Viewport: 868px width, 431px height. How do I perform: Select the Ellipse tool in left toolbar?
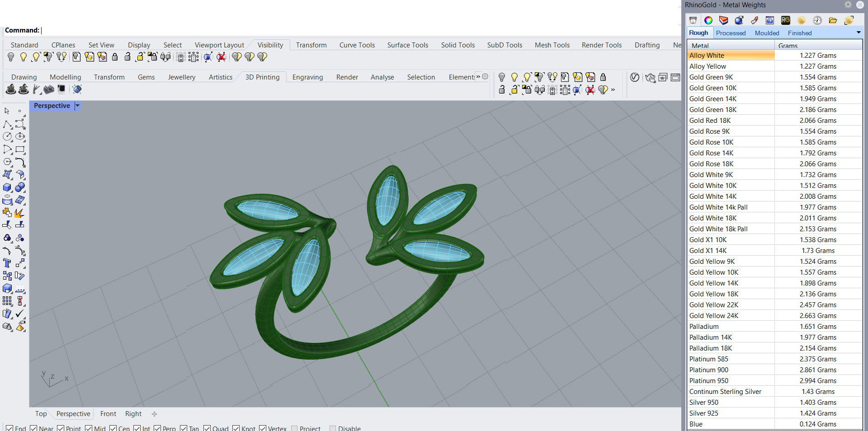[20, 136]
